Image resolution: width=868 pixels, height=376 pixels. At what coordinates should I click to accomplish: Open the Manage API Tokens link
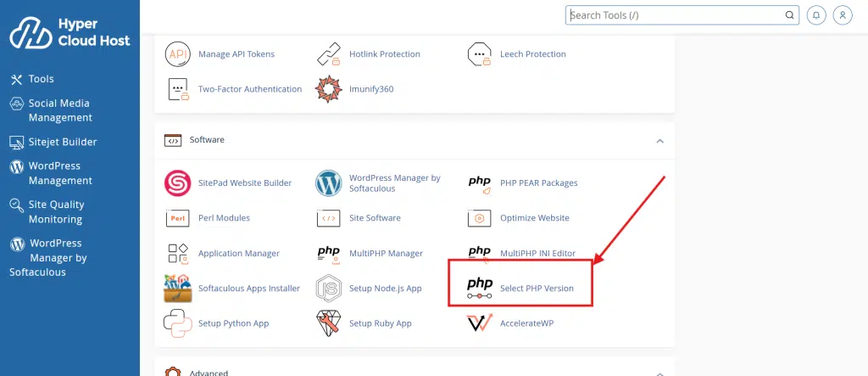coord(236,53)
